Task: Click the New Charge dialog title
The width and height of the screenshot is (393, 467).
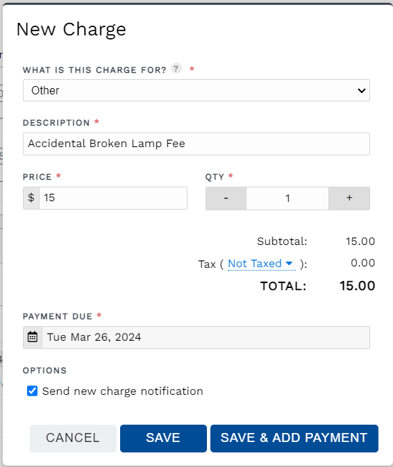Action: click(x=71, y=29)
